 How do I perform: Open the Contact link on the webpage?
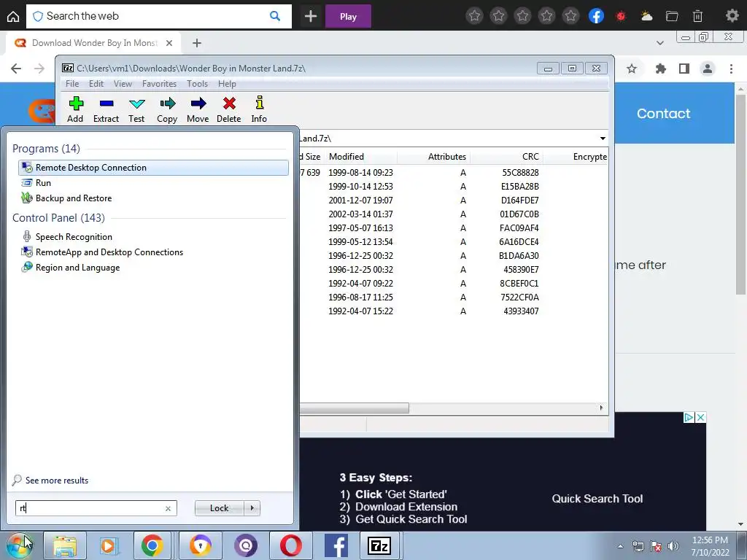[x=663, y=113]
